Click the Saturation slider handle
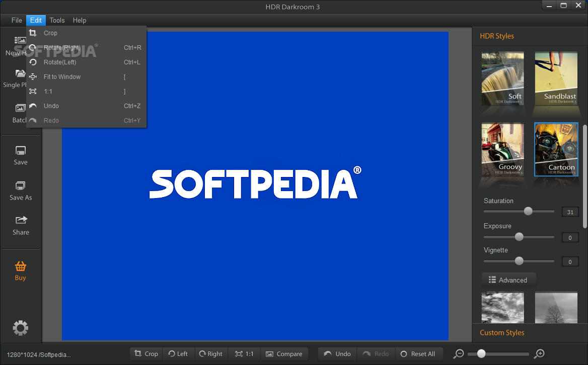 (x=528, y=211)
